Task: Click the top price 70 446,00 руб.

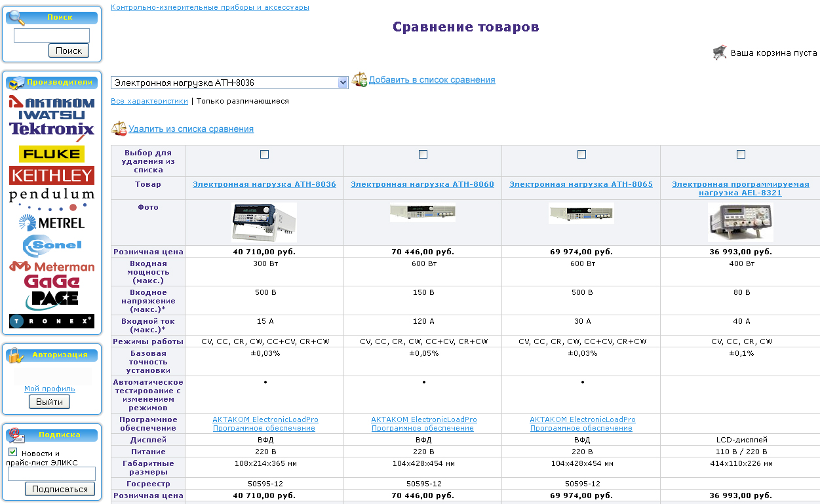Action: pos(423,251)
